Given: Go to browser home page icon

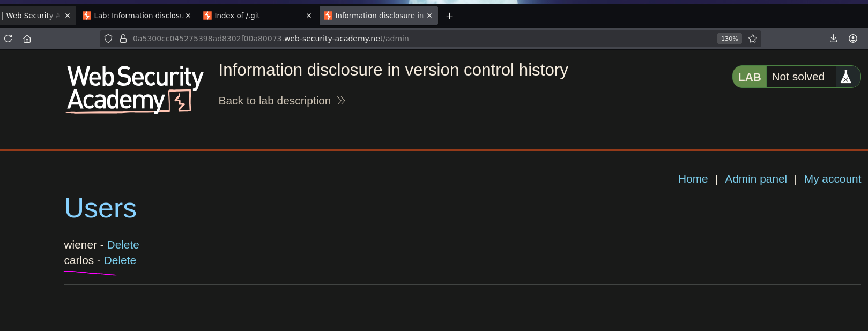Looking at the screenshot, I should 27,39.
